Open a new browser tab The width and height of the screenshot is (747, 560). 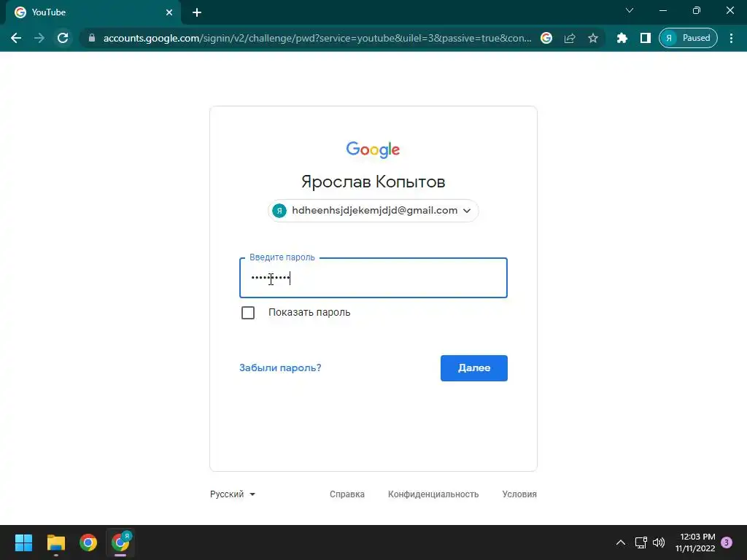point(197,12)
